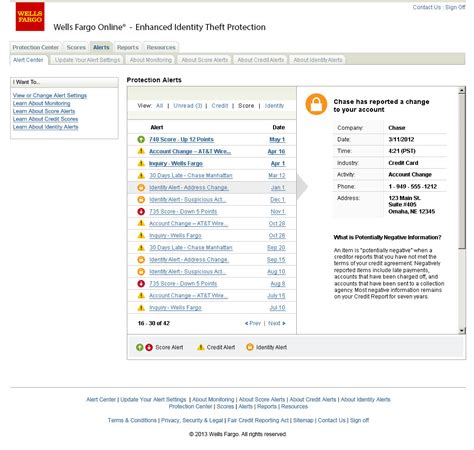Viewport: 474px width, 450px height.
Task: Open About Credit Alerts sub-tab
Action: pyautogui.click(x=261, y=60)
